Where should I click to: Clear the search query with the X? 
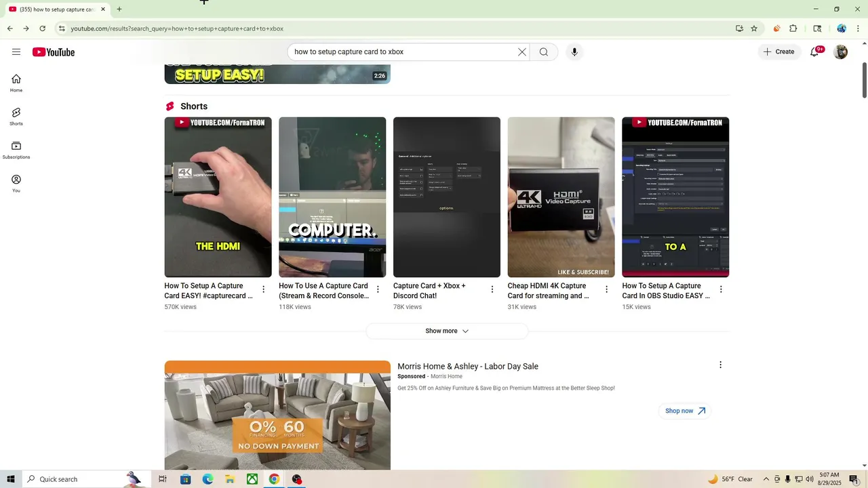[x=522, y=52]
